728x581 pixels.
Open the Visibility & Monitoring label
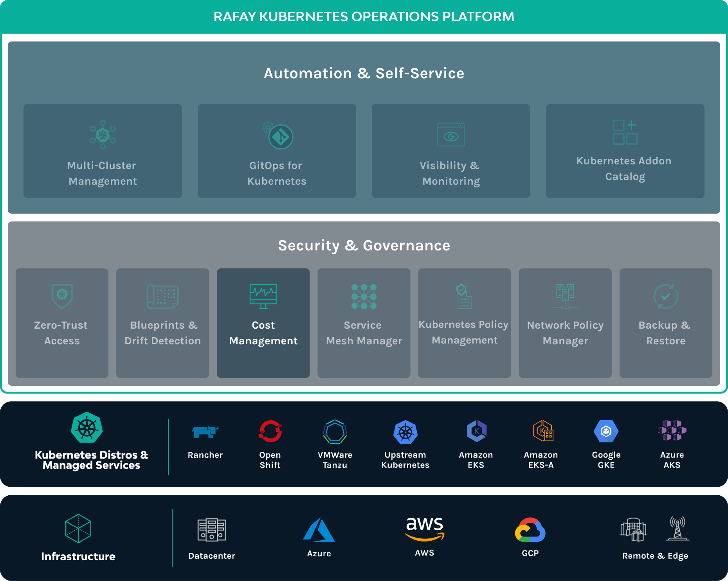point(451,173)
